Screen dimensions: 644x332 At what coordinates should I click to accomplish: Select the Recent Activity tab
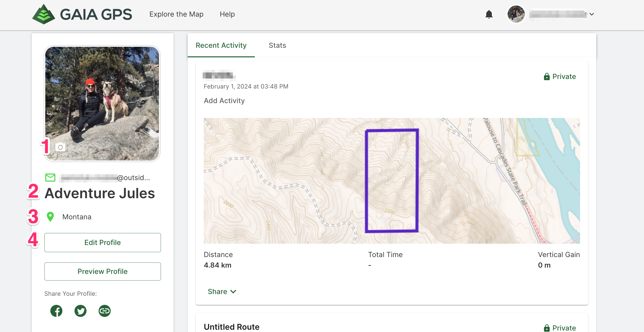(221, 45)
